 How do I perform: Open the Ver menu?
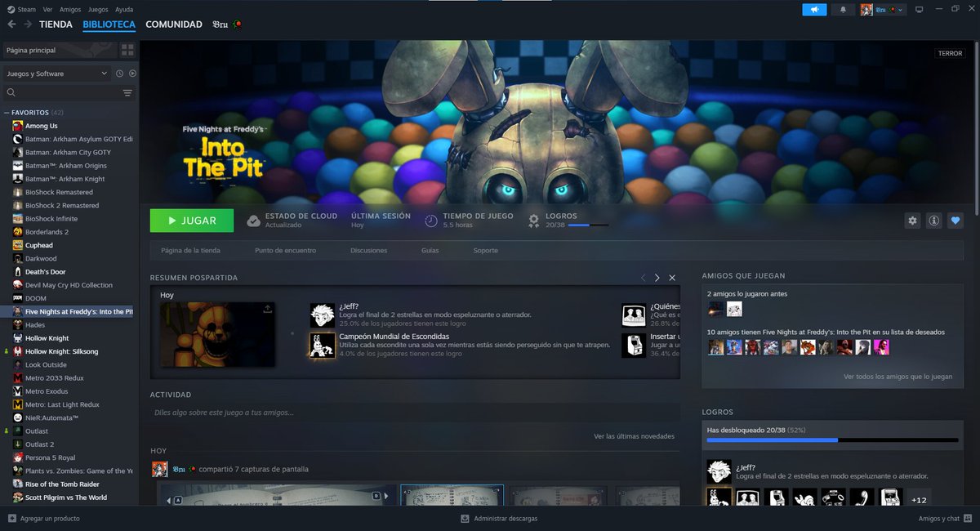click(x=47, y=9)
